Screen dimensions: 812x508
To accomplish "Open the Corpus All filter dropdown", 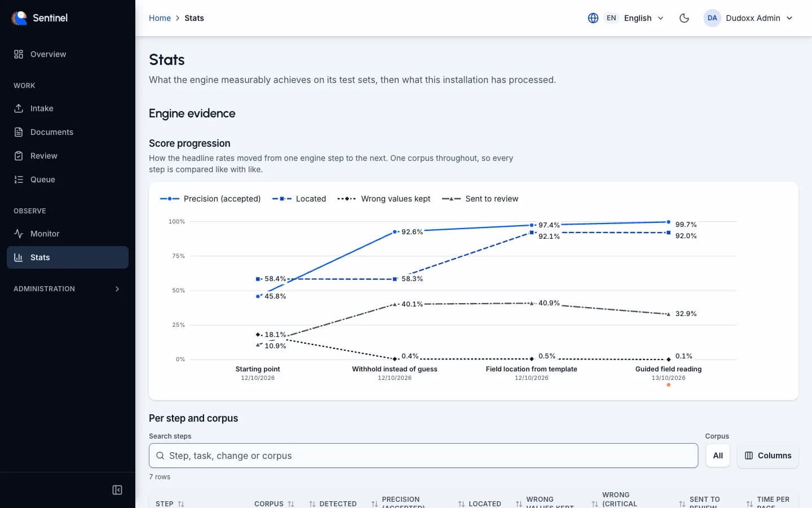I will pyautogui.click(x=718, y=456).
